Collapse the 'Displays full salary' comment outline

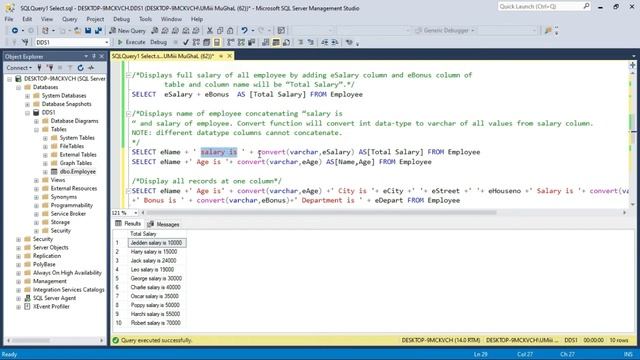click(128, 75)
